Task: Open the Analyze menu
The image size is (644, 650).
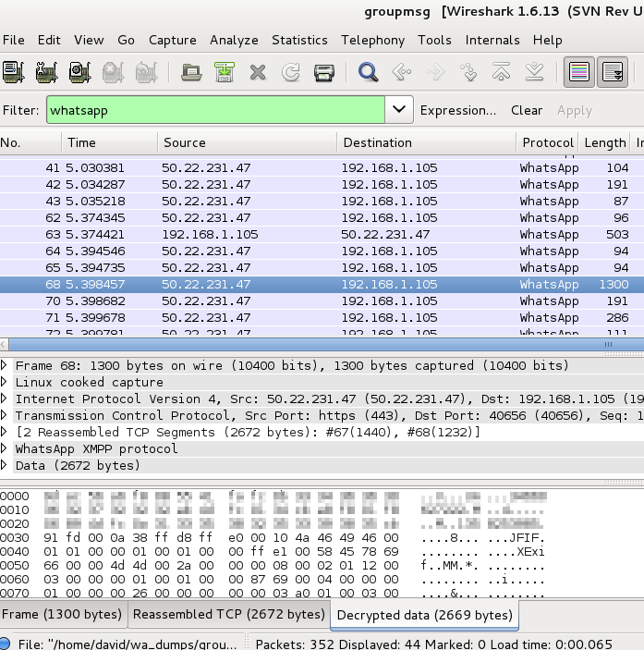Action: 234,40
